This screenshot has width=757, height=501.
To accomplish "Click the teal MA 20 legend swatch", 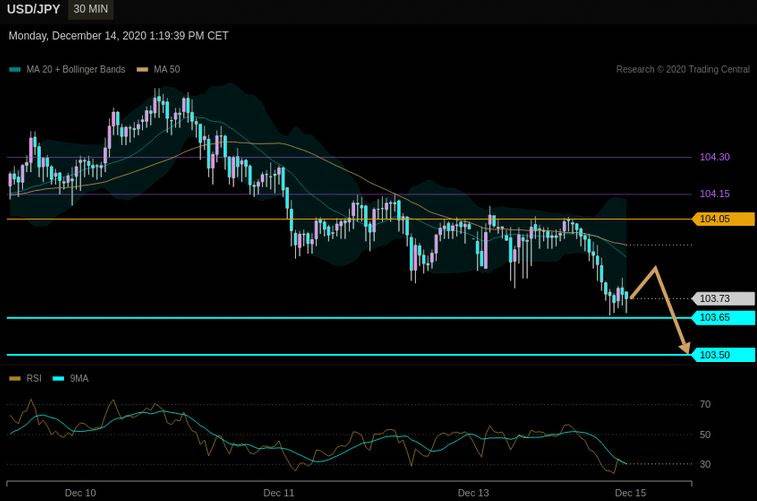I will click(x=15, y=70).
